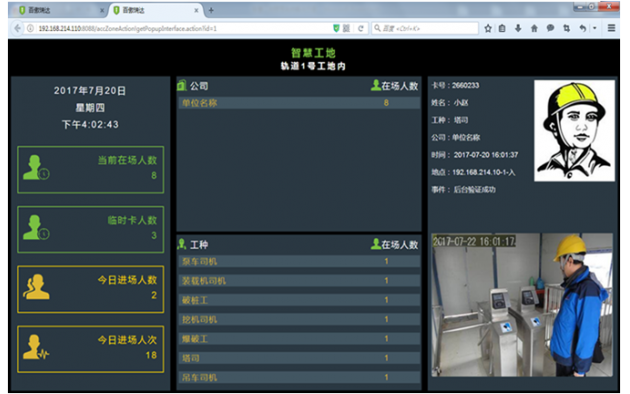Image resolution: width=630 pixels, height=394 pixels.
Task: Close the second active browser tab
Action: 196,10
